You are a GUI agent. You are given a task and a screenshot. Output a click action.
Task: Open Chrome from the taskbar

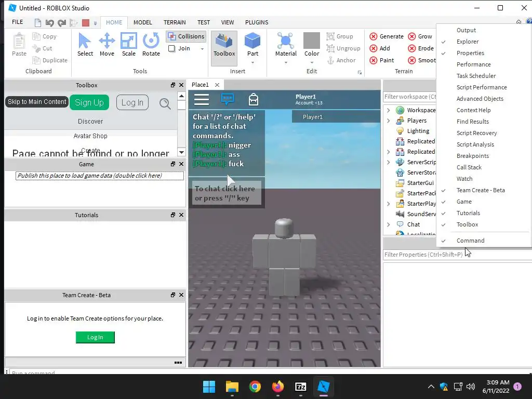255,387
